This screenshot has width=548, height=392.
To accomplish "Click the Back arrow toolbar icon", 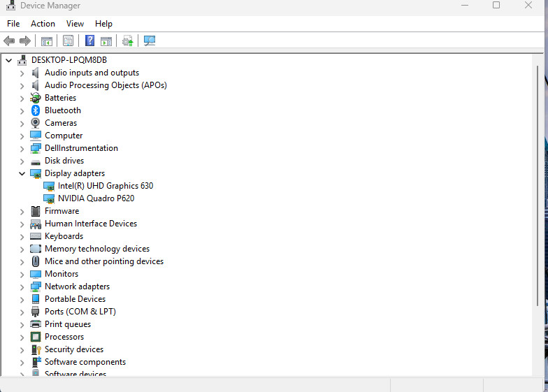I will pos(9,41).
